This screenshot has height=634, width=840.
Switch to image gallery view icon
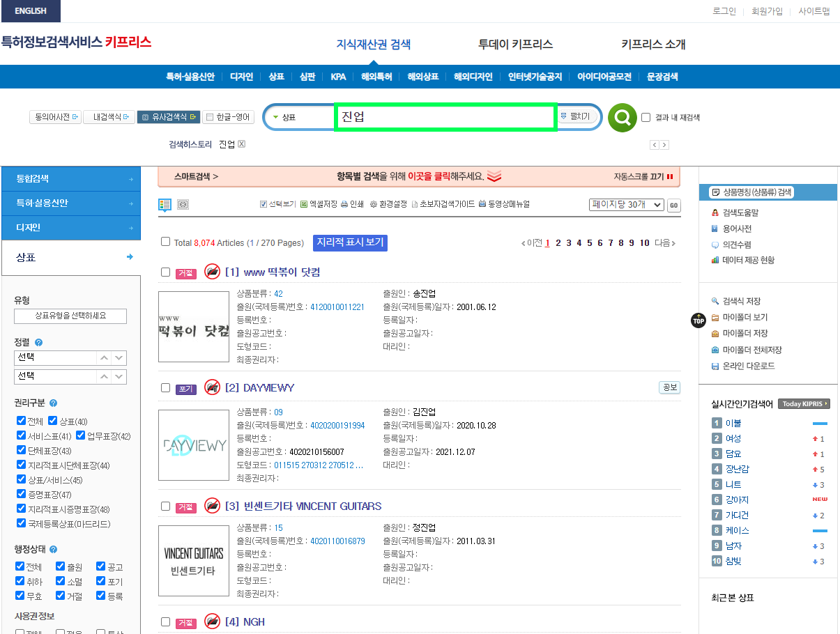coord(183,205)
